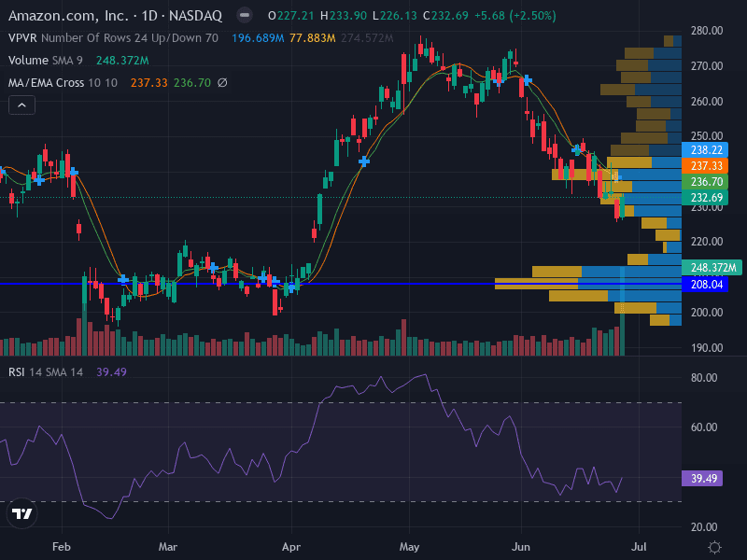Click the 270.00 price scale label
747x560 pixels.
point(707,66)
